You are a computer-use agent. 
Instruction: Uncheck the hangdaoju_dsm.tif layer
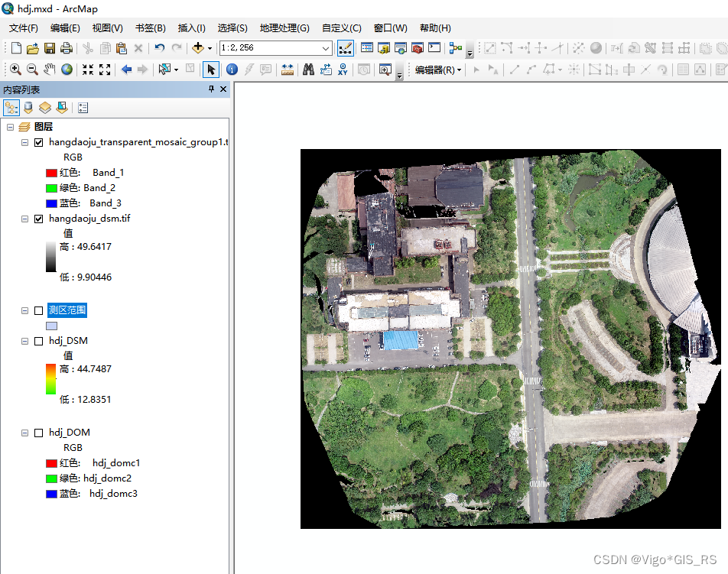pyautogui.click(x=39, y=219)
